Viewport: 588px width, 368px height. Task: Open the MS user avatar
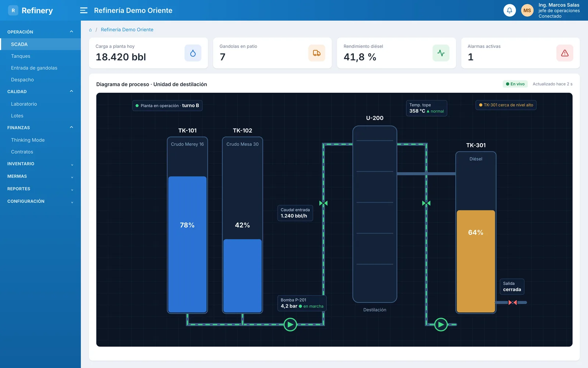[x=527, y=10]
